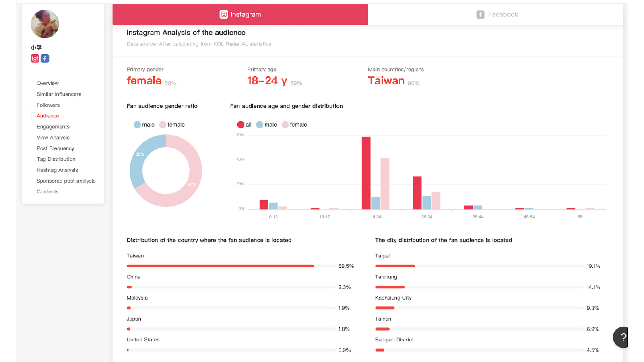Open the Followers section

pyautogui.click(x=48, y=105)
